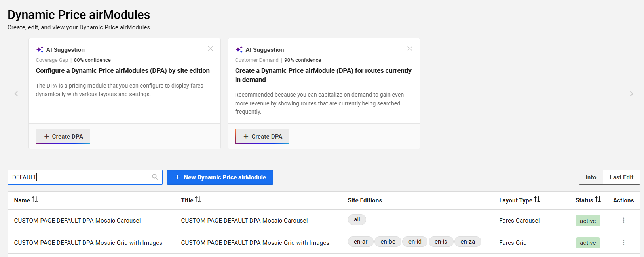The image size is (644, 257).
Task: Click the 'all' site edition tag
Action: [x=357, y=219]
